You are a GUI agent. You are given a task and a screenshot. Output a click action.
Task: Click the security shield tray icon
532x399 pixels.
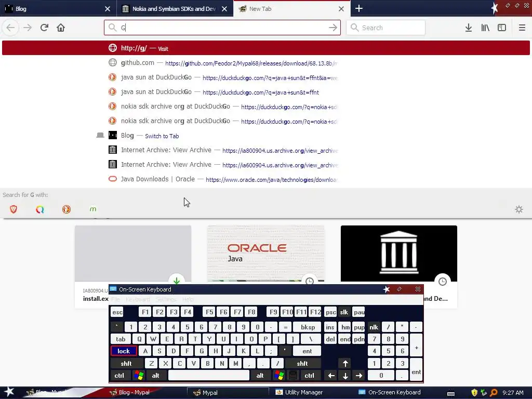(474, 393)
